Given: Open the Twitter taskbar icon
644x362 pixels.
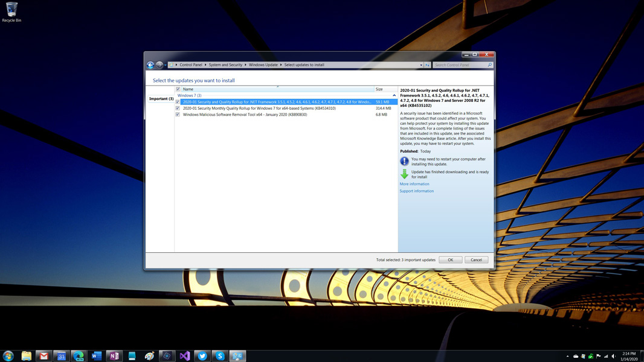Looking at the screenshot, I should coord(202,356).
